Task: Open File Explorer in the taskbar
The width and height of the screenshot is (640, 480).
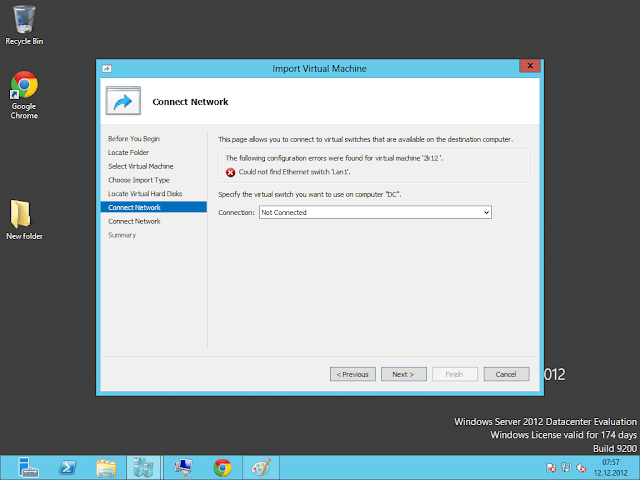Action: pyautogui.click(x=106, y=467)
